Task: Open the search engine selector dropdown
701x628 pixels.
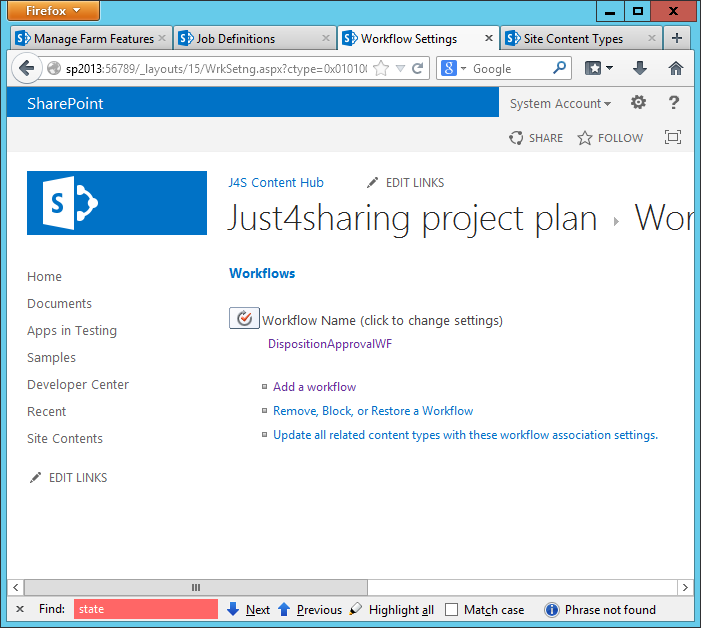Action: pyautogui.click(x=453, y=68)
